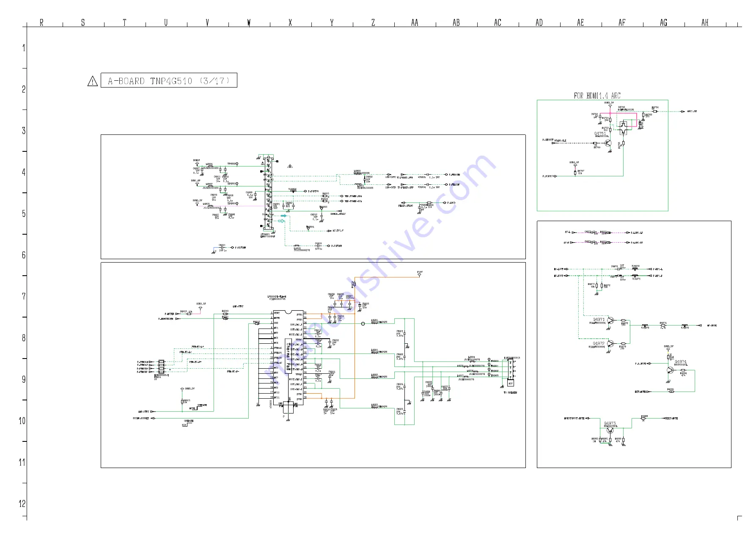Screen dimensions: 756x534
Task: Click the Q4973 reference label
Action: tap(610, 423)
